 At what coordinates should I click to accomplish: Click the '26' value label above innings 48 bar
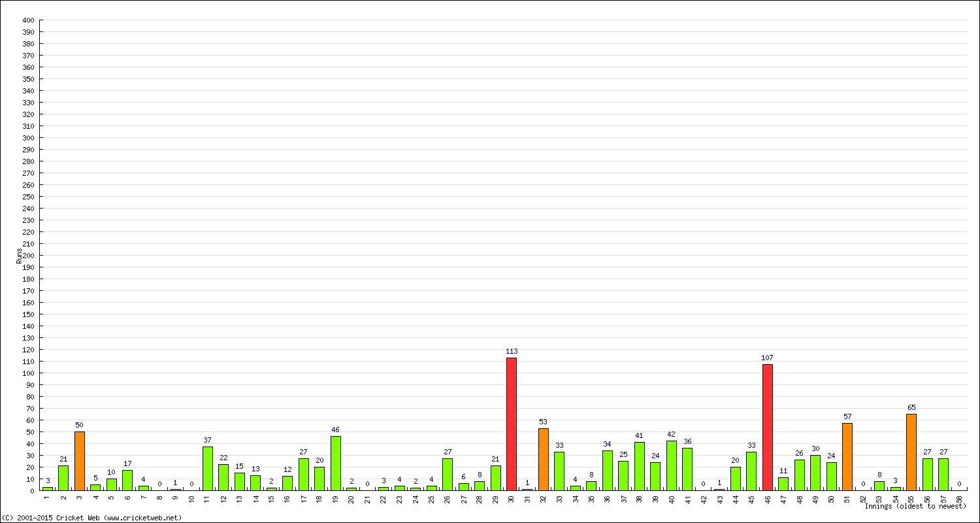[799, 454]
